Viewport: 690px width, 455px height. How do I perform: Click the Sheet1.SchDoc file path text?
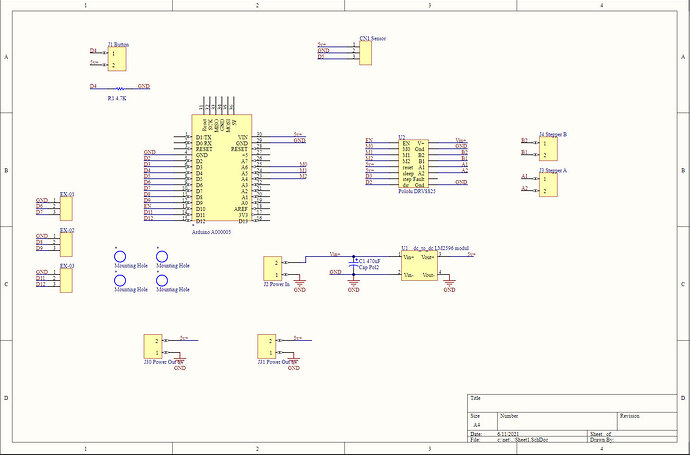click(x=522, y=440)
